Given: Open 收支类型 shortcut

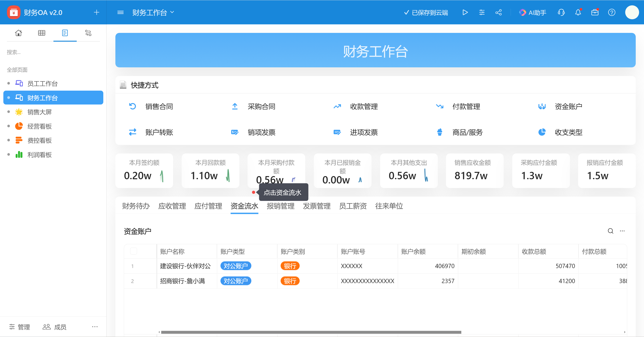Looking at the screenshot, I should [x=560, y=132].
